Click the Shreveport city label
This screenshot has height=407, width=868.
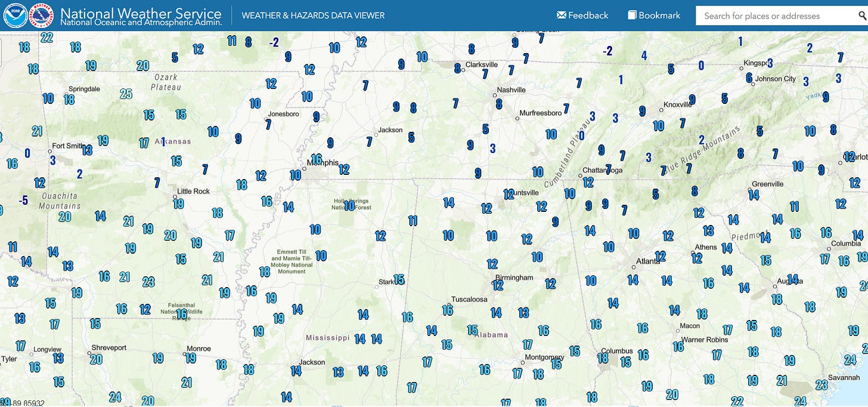pyautogui.click(x=108, y=347)
